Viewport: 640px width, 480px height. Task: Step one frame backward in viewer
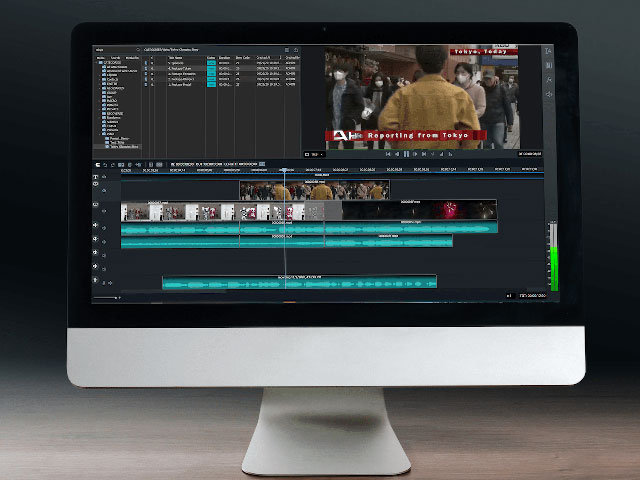[397, 154]
